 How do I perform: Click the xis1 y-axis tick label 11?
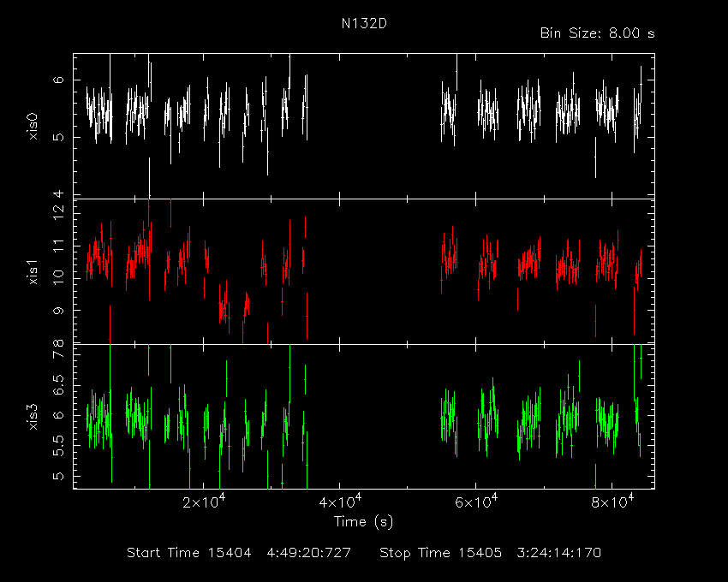58,246
